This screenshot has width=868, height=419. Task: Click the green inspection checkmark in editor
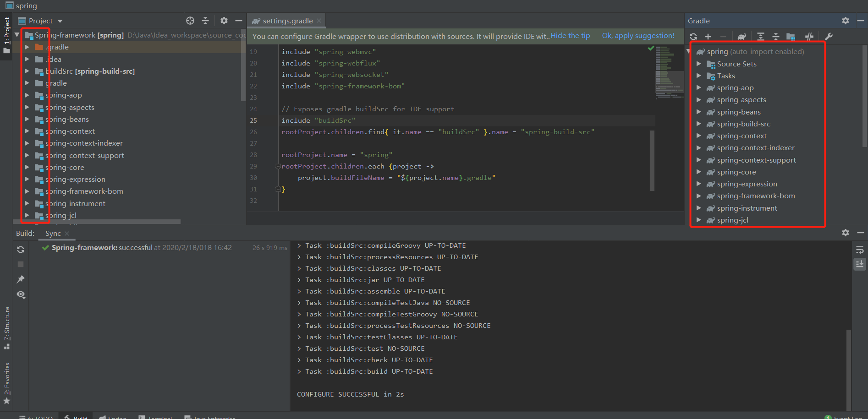651,48
